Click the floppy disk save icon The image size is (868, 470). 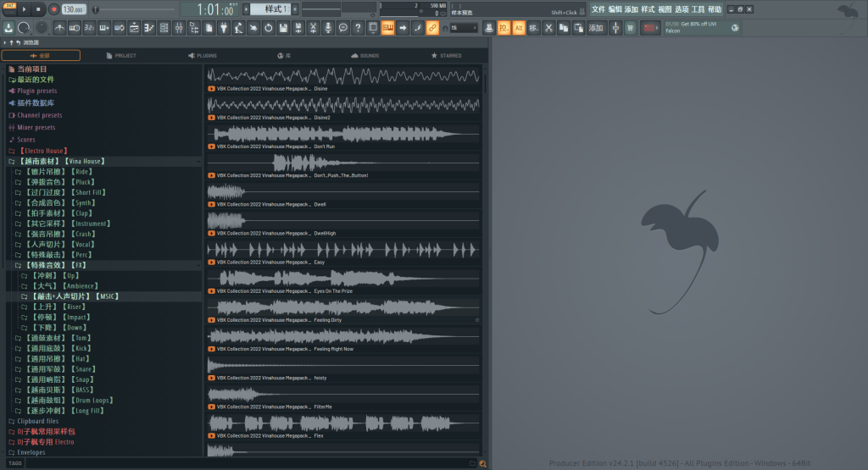pos(283,28)
